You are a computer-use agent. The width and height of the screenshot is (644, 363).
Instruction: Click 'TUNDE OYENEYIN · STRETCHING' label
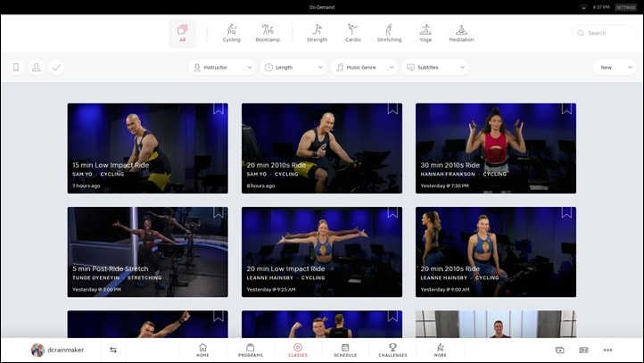(117, 278)
